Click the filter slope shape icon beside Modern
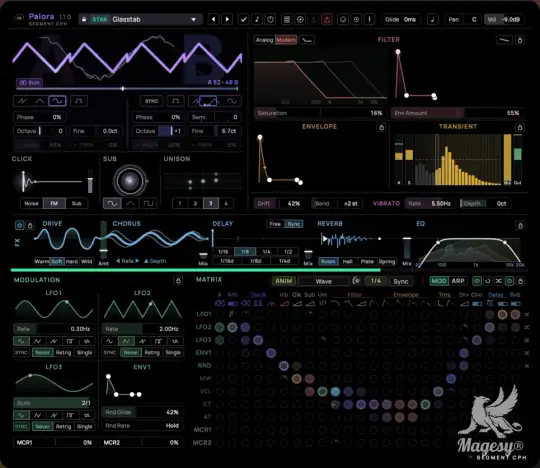 click(307, 40)
